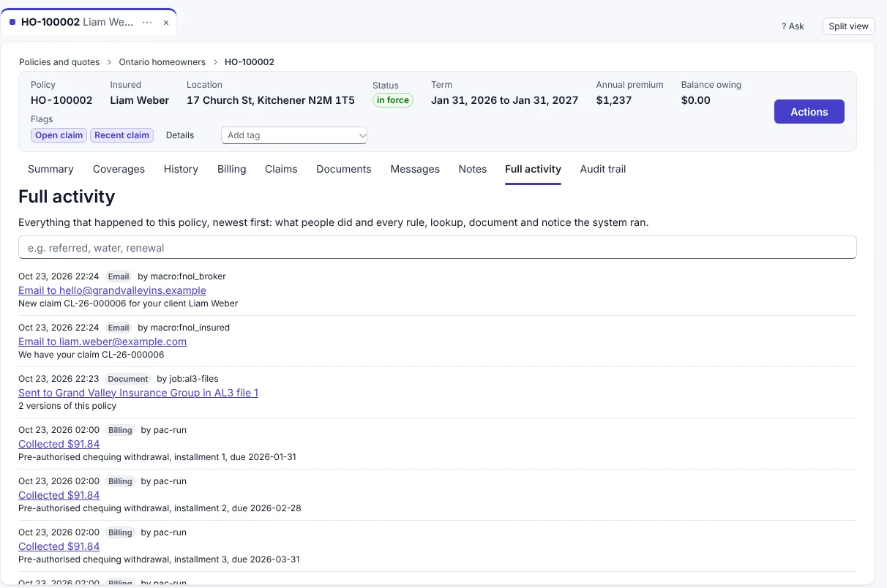Switch to the History tab
The height and width of the screenshot is (588, 887).
click(181, 169)
